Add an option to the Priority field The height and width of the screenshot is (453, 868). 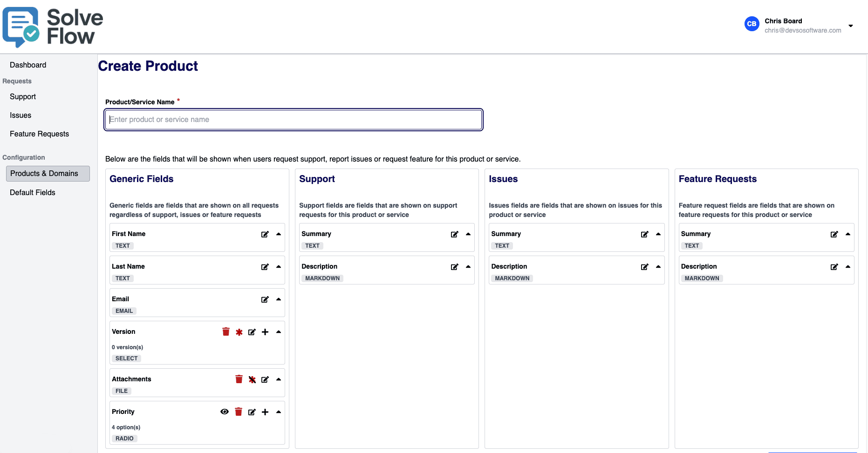click(x=265, y=412)
